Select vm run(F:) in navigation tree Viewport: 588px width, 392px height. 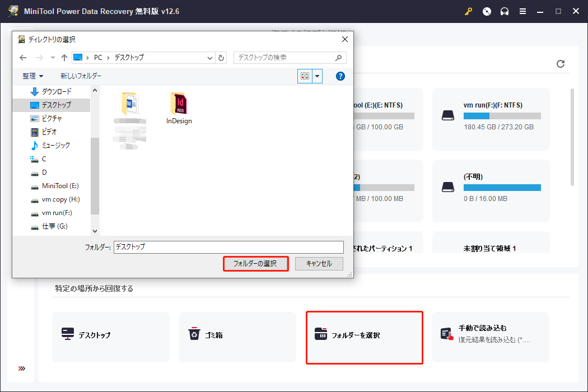point(51,213)
